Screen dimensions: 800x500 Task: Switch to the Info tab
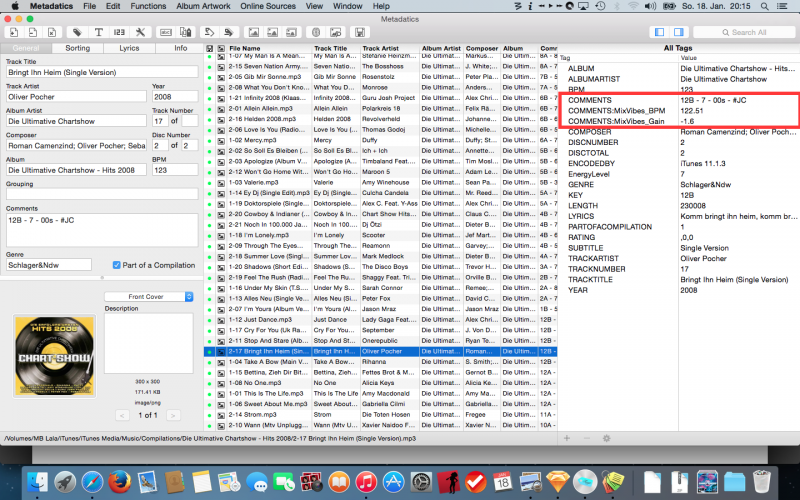(181, 48)
